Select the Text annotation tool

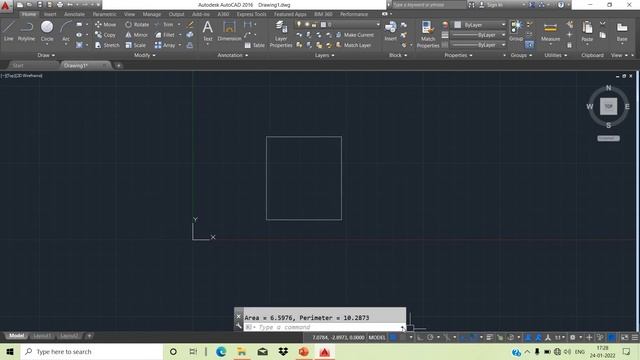(207, 31)
